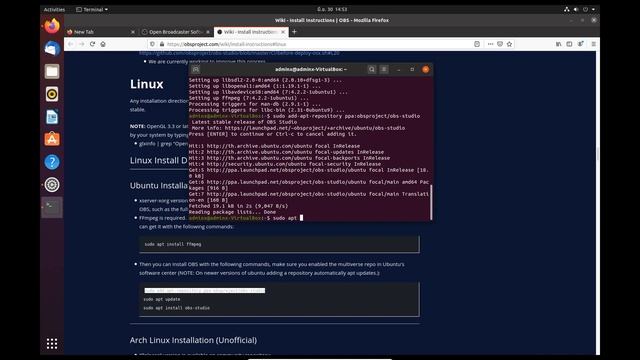Open page actions three-dot menu
This screenshot has width=640, height=360.
tap(490, 44)
